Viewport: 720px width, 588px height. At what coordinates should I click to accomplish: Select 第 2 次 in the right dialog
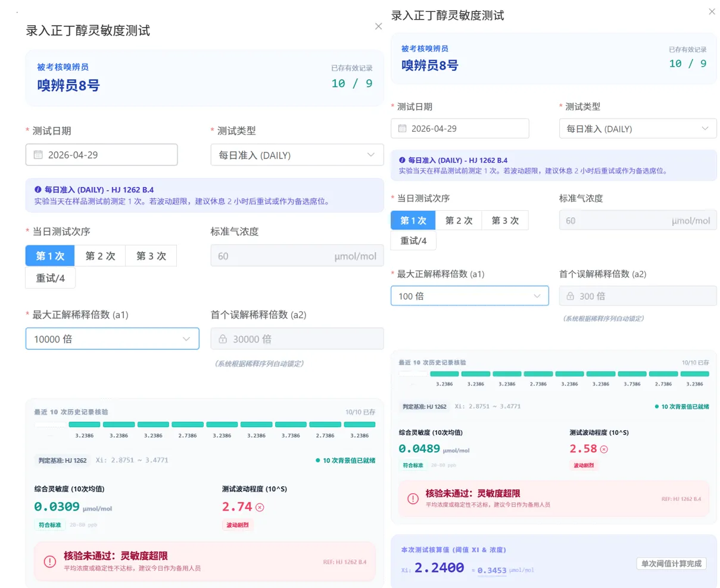click(459, 220)
